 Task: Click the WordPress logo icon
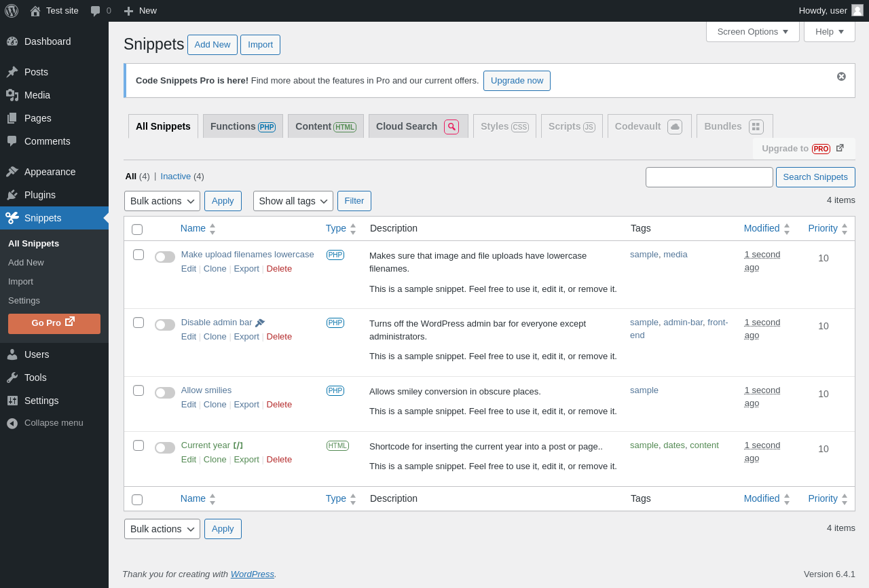(12, 11)
